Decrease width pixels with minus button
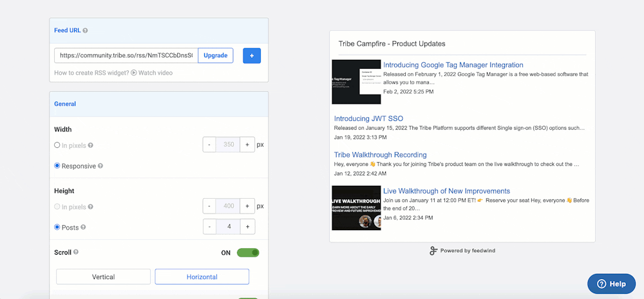 pos(209,145)
